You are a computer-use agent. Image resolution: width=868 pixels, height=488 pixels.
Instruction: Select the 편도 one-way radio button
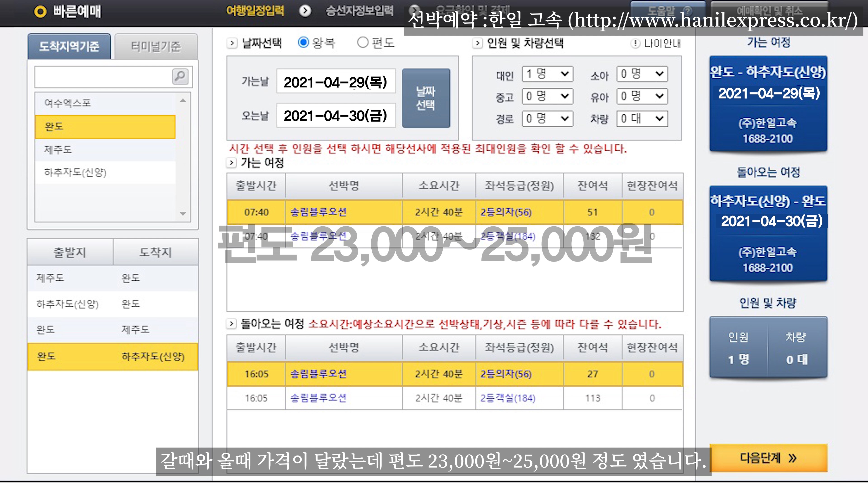363,42
